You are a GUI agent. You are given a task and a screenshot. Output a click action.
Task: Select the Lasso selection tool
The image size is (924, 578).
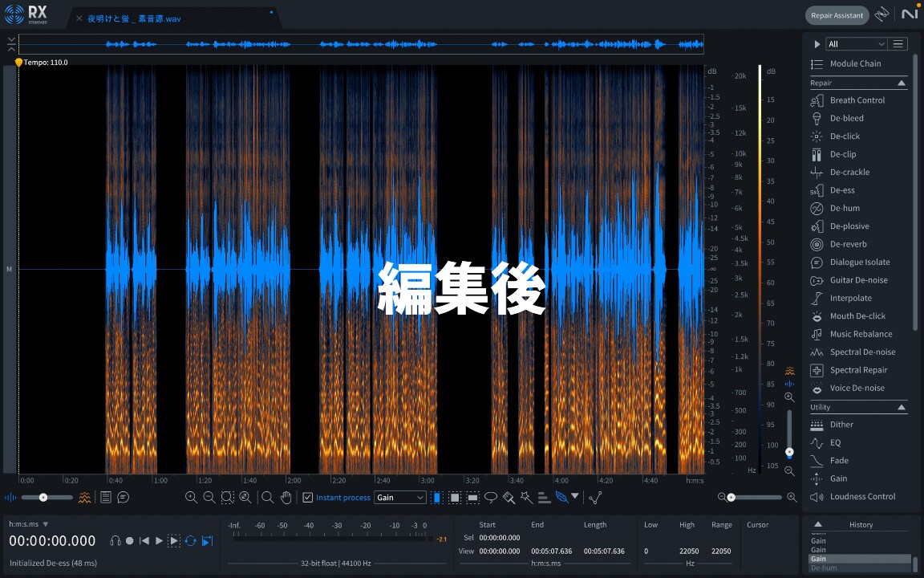[490, 498]
